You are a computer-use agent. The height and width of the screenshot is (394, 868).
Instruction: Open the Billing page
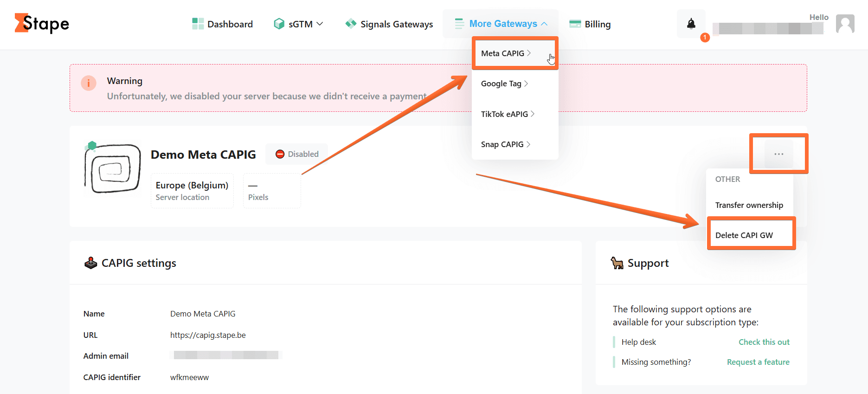click(590, 24)
